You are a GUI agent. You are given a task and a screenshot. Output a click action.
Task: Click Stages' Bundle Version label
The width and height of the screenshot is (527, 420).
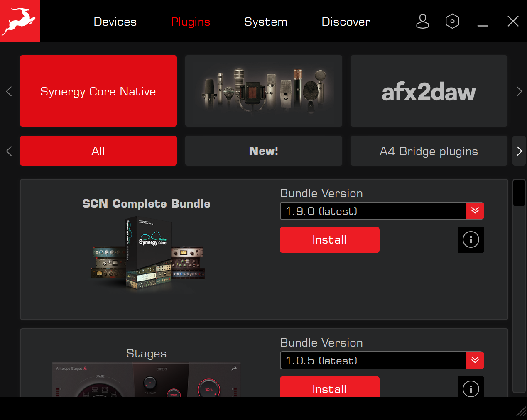(x=321, y=343)
